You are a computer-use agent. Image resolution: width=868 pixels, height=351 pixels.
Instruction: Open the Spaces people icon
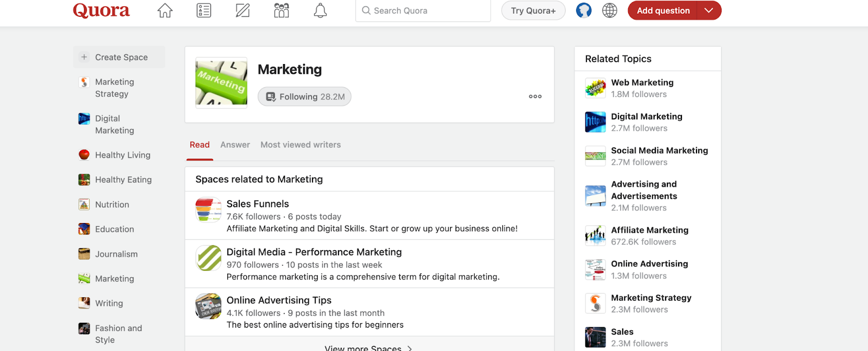(x=282, y=10)
